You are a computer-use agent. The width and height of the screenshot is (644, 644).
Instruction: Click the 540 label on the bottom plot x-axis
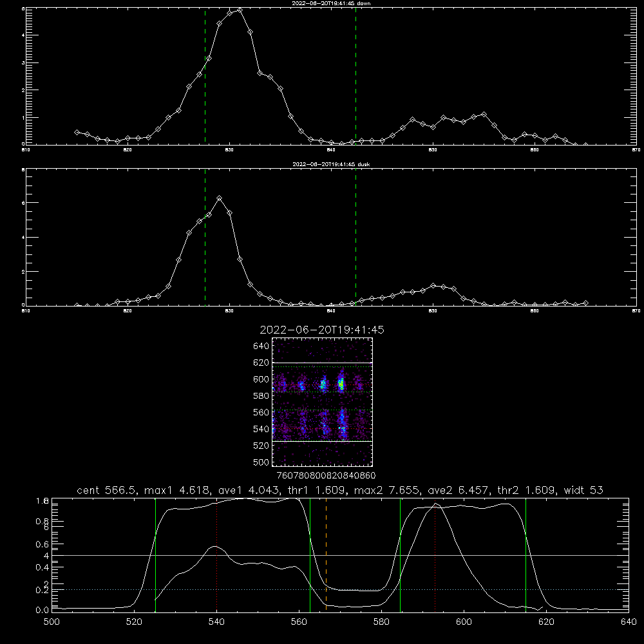click(x=216, y=622)
